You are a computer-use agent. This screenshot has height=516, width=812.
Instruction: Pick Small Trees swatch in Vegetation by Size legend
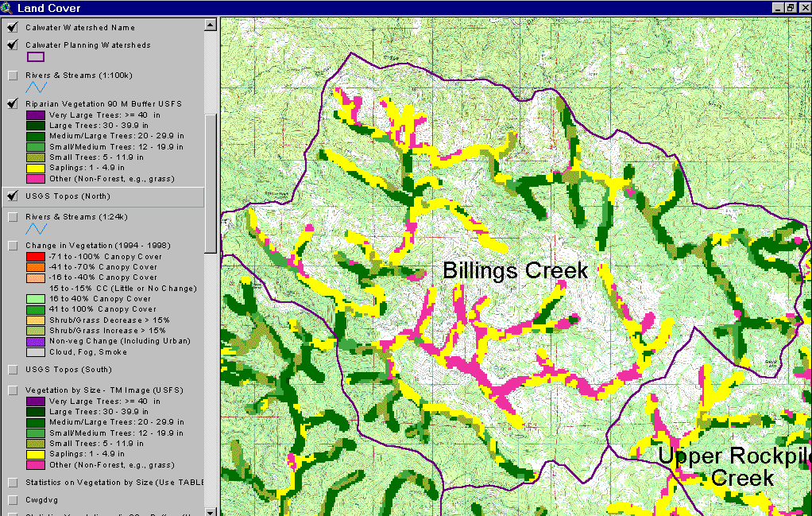[x=35, y=444]
